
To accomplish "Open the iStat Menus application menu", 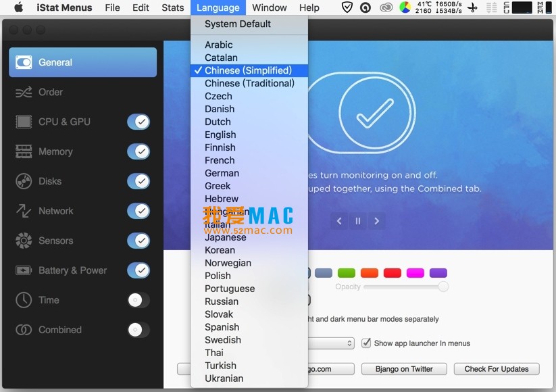I will (64, 7).
